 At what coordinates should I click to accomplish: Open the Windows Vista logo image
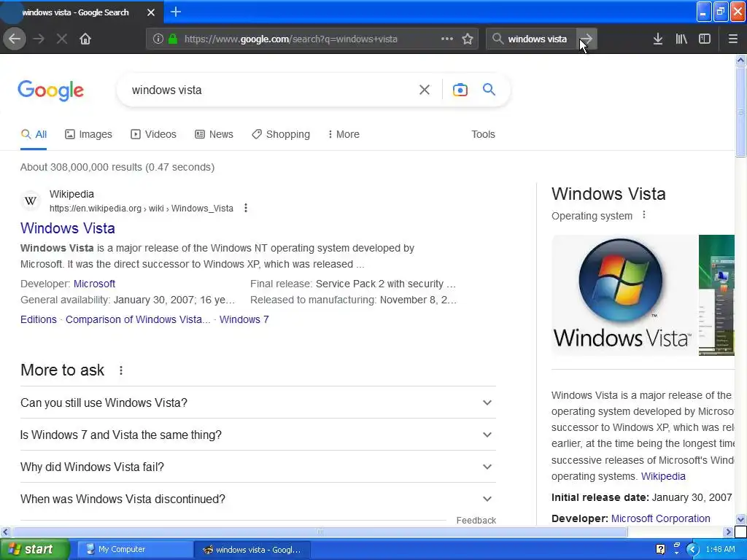pyautogui.click(x=622, y=295)
